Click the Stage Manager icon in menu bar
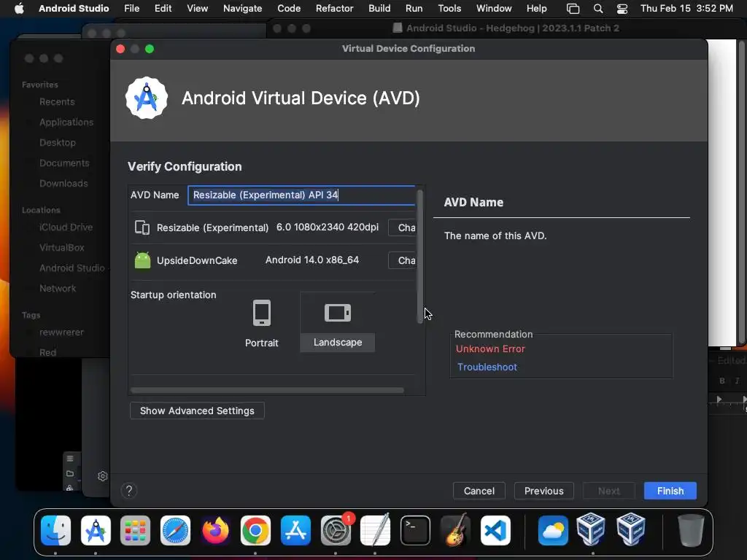 click(573, 8)
